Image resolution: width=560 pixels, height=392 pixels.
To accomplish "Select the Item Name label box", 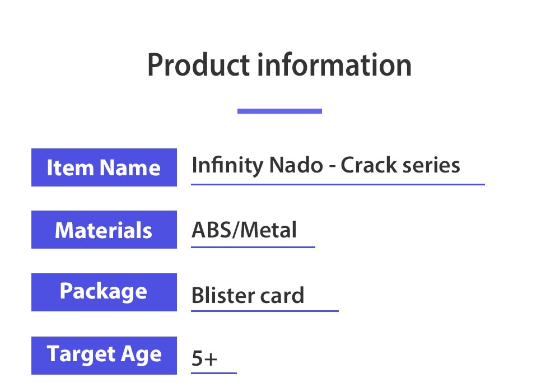I will pos(104,167).
